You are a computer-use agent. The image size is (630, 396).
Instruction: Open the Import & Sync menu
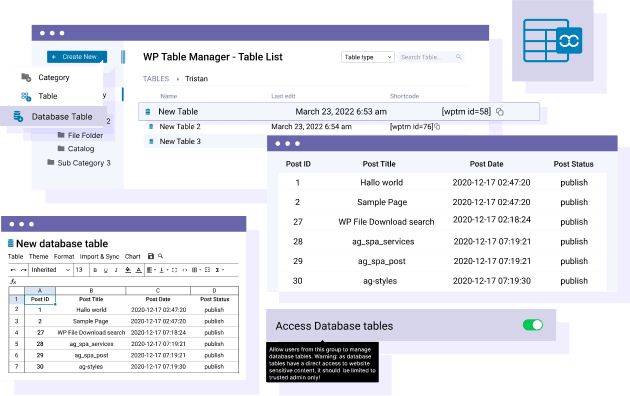(99, 256)
